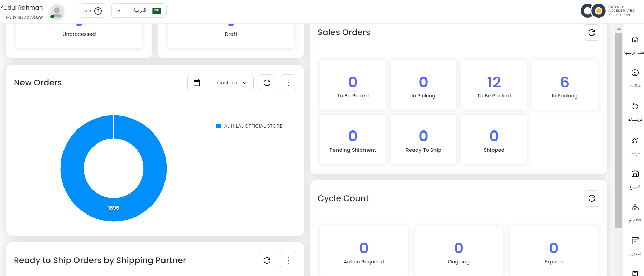Open the Returns icon in sidebar
This screenshot has height=276, width=644.
coord(635,107)
